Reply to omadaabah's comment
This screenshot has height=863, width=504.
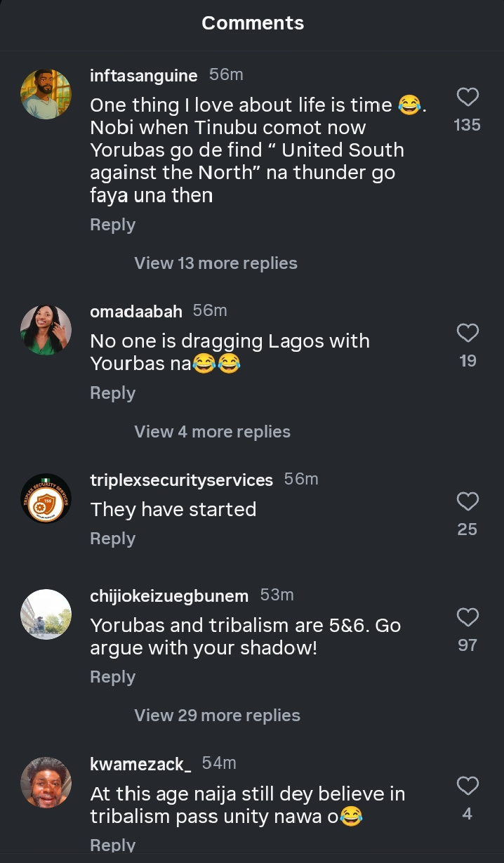point(112,393)
